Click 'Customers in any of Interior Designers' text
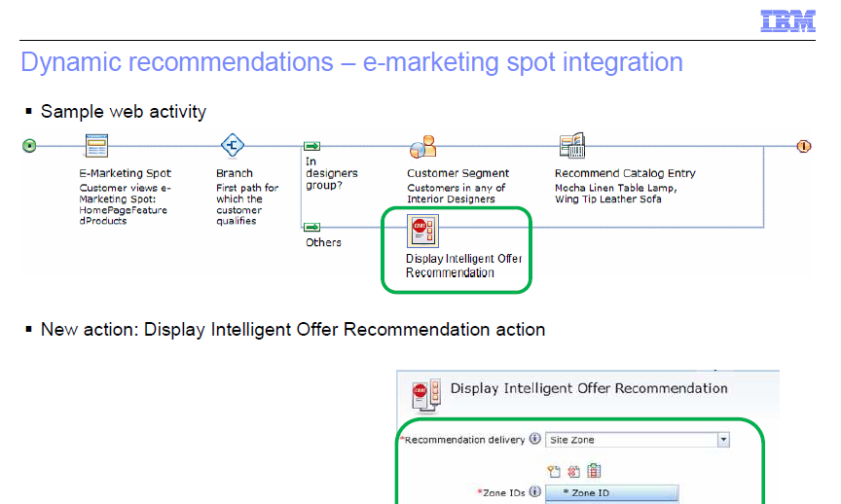Image resolution: width=841 pixels, height=504 pixels. (x=456, y=194)
